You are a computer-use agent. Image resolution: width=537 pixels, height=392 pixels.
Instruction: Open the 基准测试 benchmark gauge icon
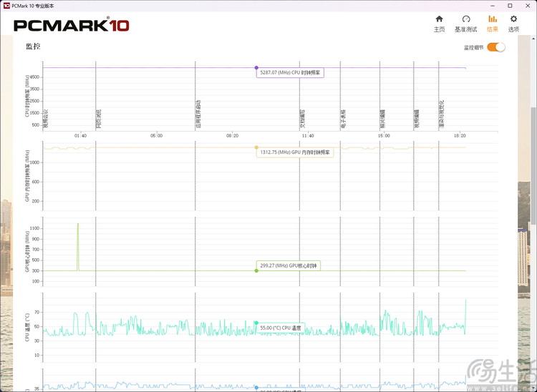pyautogui.click(x=466, y=19)
